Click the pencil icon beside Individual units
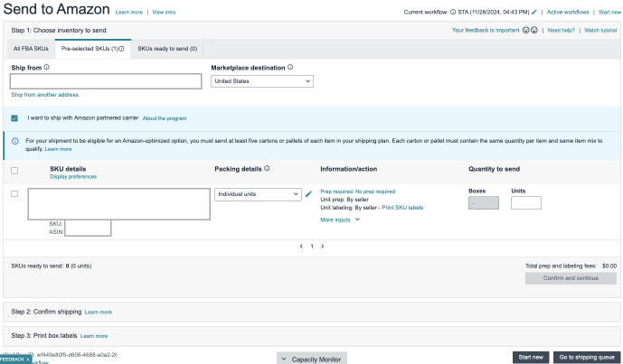623x364 pixels. (308, 193)
